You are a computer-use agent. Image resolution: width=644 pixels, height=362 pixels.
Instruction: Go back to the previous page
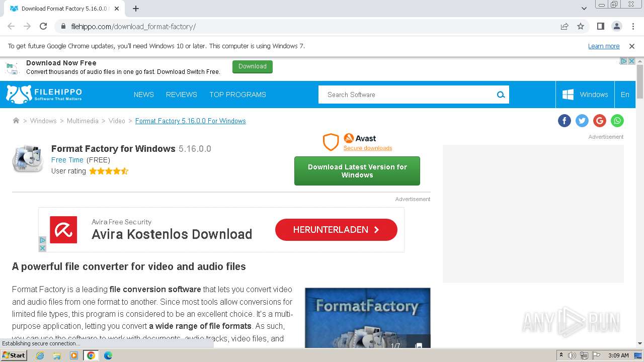(x=11, y=26)
